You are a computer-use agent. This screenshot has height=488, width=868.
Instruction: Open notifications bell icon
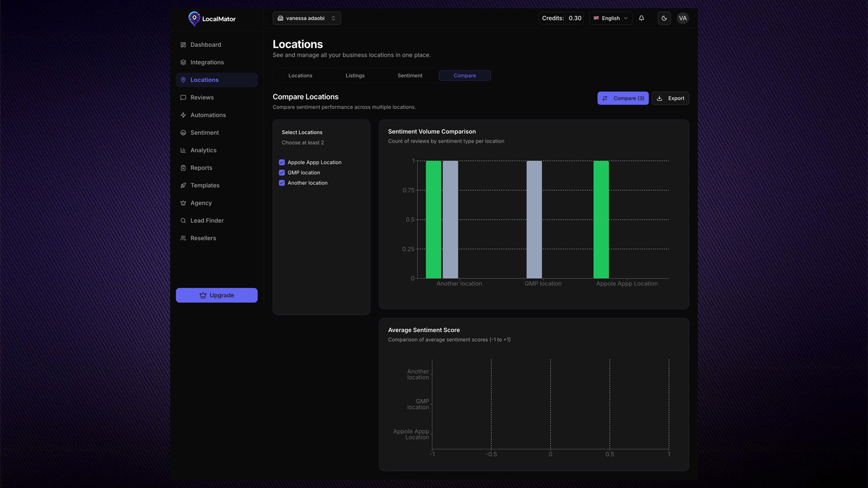[x=641, y=19]
